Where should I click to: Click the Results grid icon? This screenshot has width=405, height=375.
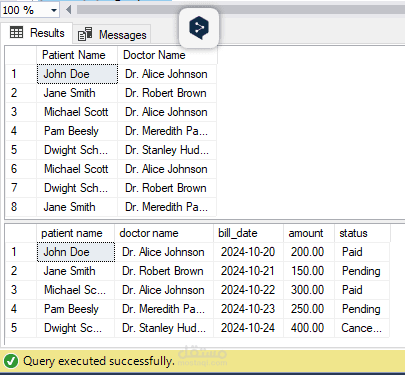16,32
